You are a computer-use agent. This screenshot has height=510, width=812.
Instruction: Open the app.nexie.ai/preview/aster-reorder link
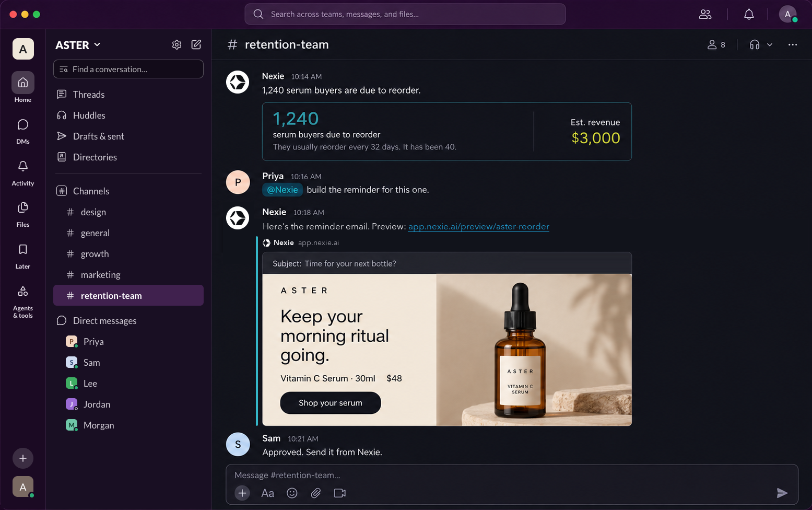(478, 227)
